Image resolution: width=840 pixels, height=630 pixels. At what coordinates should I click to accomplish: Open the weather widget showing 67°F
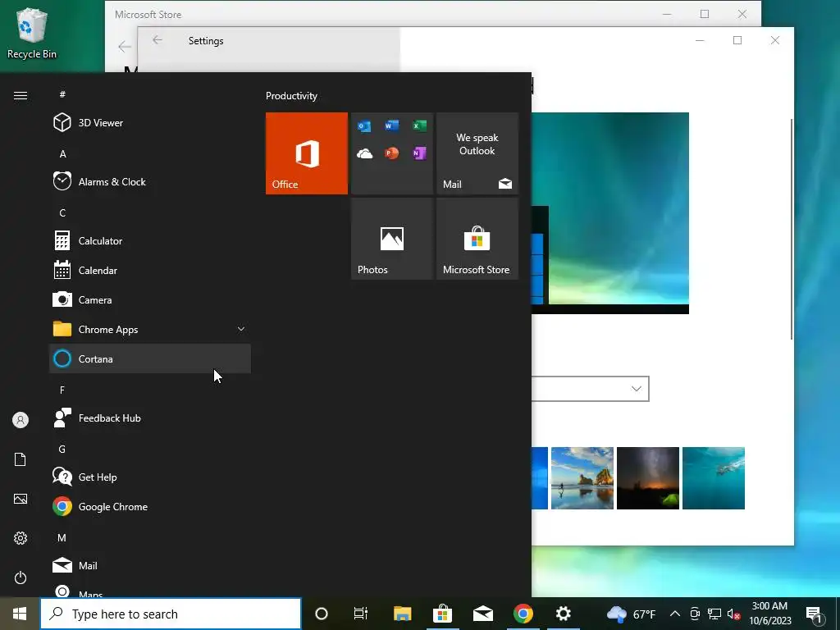631,614
